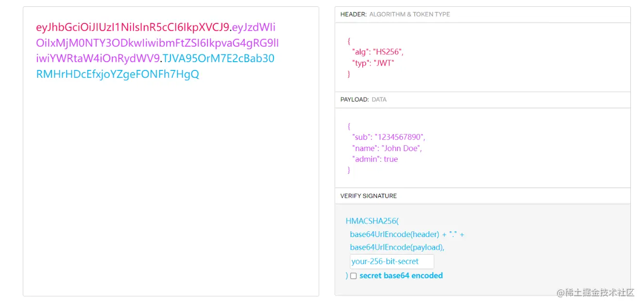Click the "typ": "JWT" line in header

pos(373,63)
